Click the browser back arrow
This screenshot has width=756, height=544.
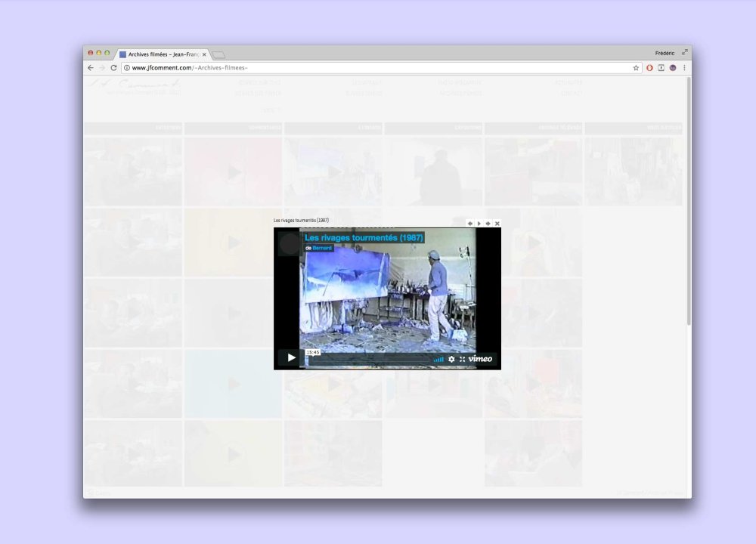[x=91, y=68]
